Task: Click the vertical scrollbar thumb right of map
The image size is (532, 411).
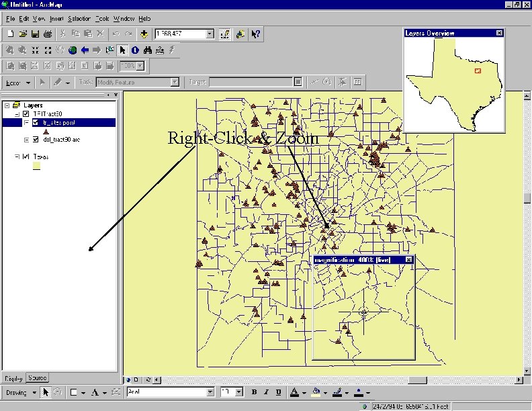Action: [x=527, y=198]
